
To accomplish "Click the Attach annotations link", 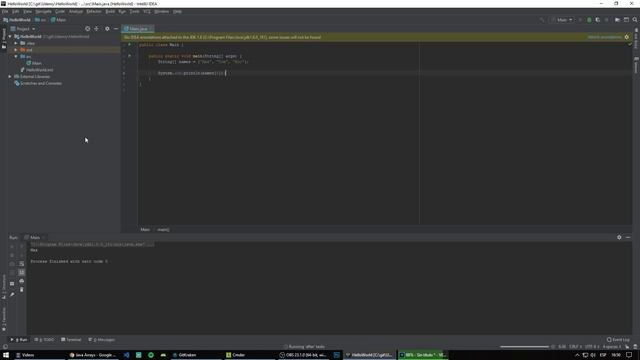I will tap(604, 37).
